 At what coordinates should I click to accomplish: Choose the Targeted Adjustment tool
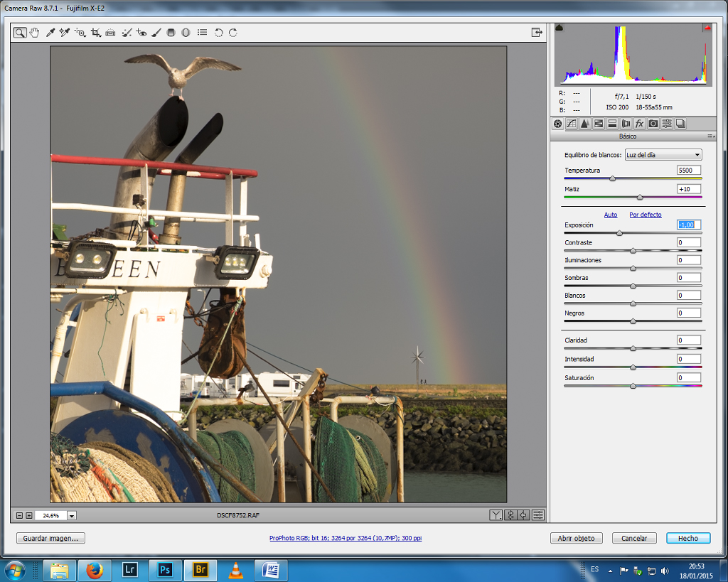80,33
